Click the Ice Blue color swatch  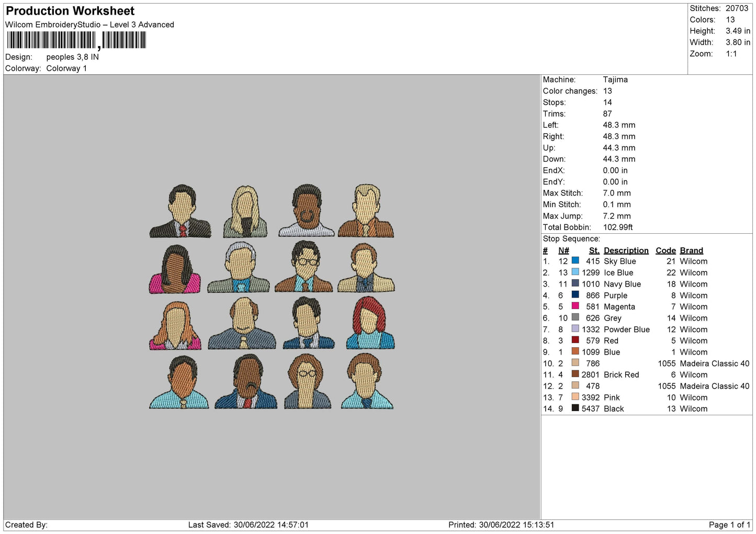(x=575, y=272)
